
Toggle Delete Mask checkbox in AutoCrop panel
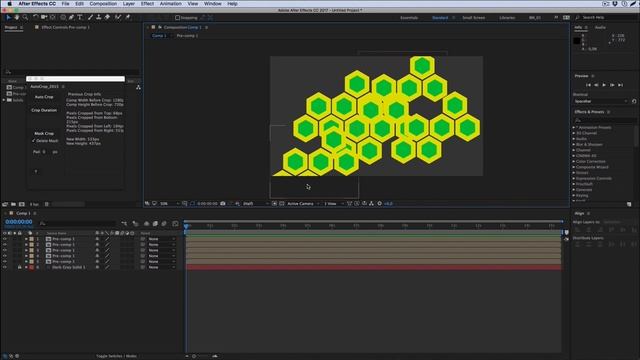point(34,140)
